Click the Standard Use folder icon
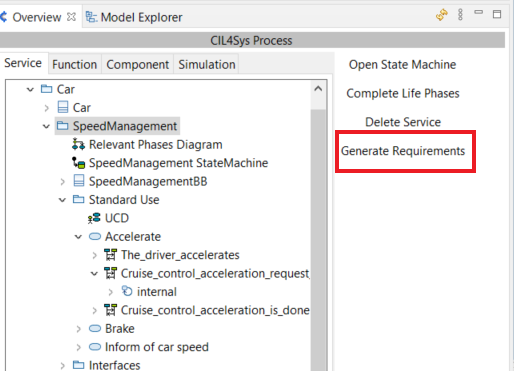 pyautogui.click(x=78, y=199)
